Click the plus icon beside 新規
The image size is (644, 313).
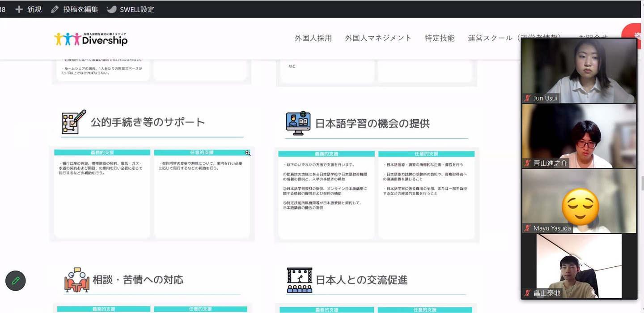(x=19, y=9)
